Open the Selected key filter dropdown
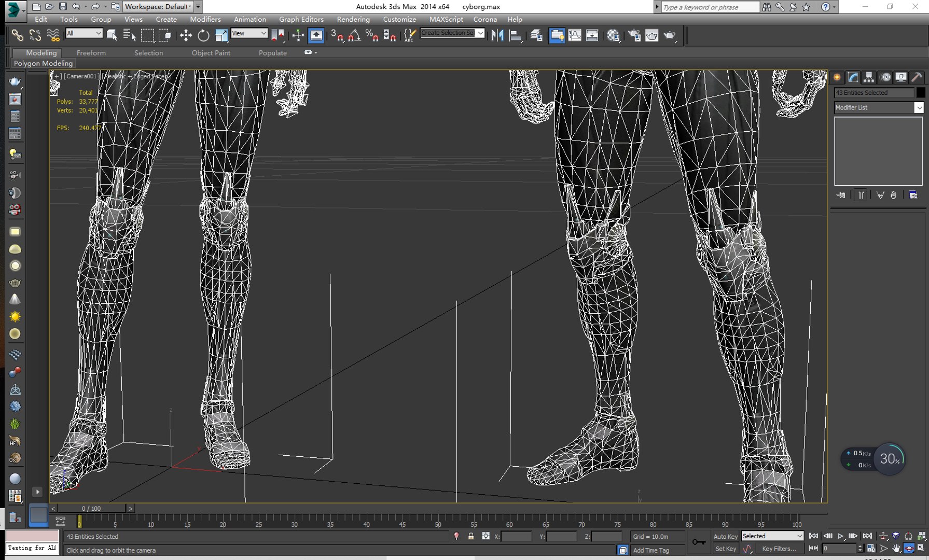Image resolution: width=929 pixels, height=560 pixels. point(772,536)
